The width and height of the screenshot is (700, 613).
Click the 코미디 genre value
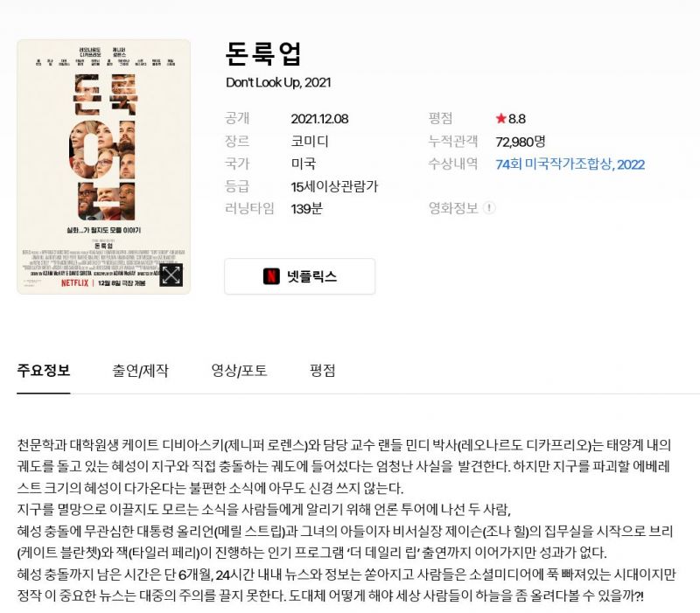coord(310,142)
